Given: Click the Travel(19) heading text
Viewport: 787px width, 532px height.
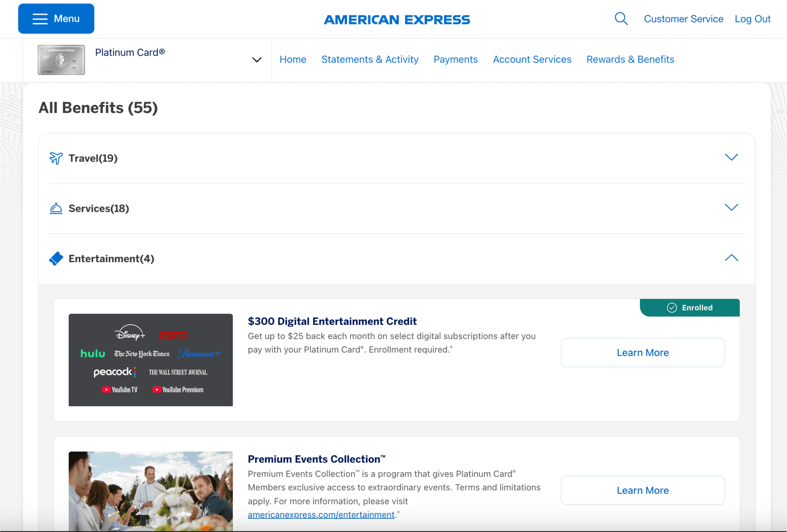Looking at the screenshot, I should point(93,158).
